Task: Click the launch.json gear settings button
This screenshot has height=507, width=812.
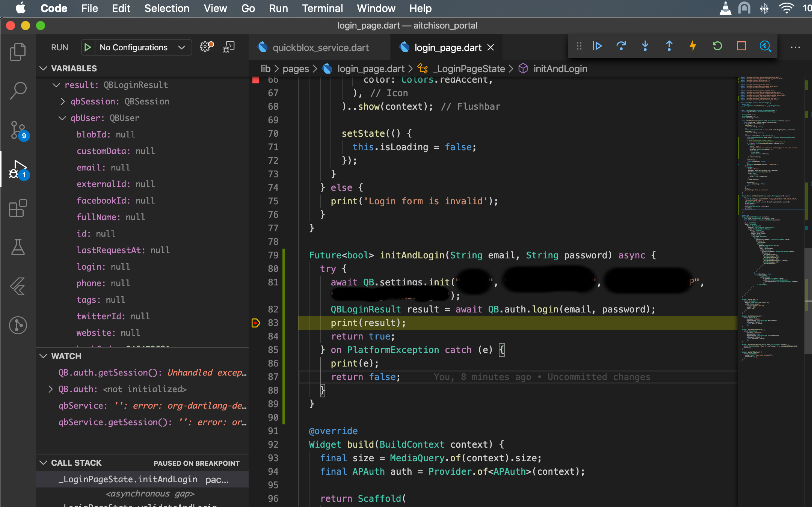Action: [205, 47]
